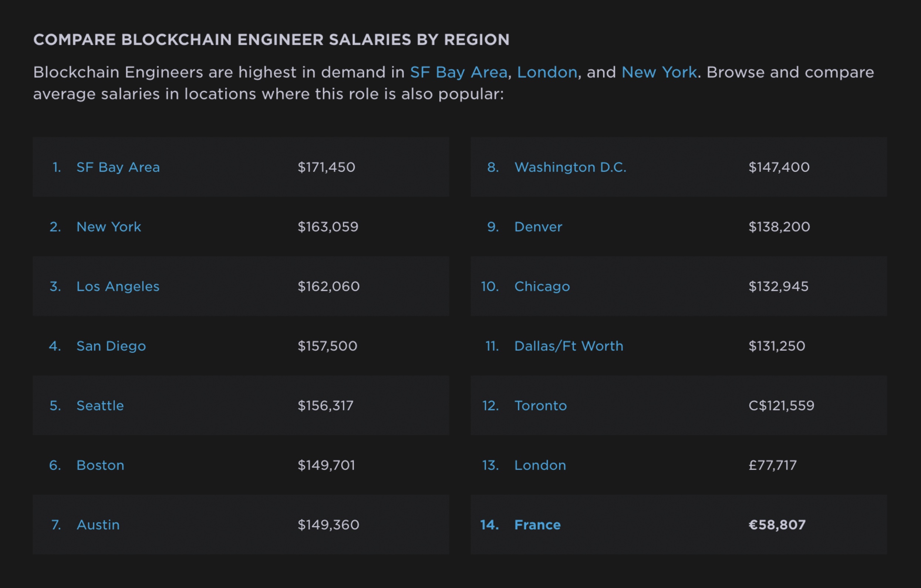This screenshot has width=921, height=588.
Task: Choose Austin from the salary list
Action: [x=98, y=525]
